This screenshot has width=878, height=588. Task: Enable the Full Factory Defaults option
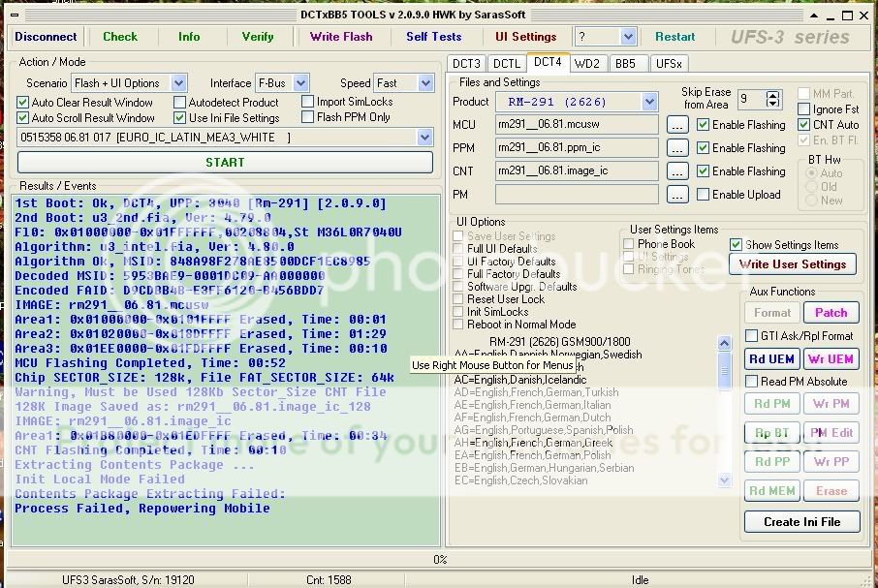click(x=460, y=274)
